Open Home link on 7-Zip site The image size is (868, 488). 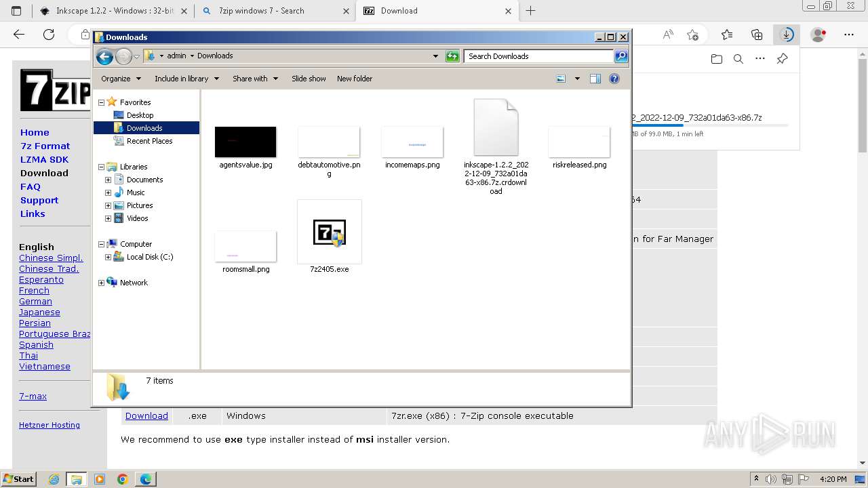pyautogui.click(x=35, y=133)
